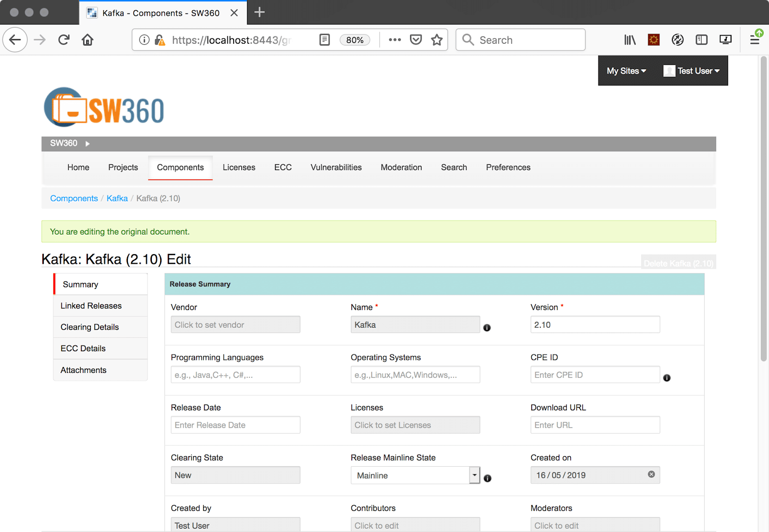Select the Components menu tab
This screenshot has height=532, width=769.
tap(180, 167)
